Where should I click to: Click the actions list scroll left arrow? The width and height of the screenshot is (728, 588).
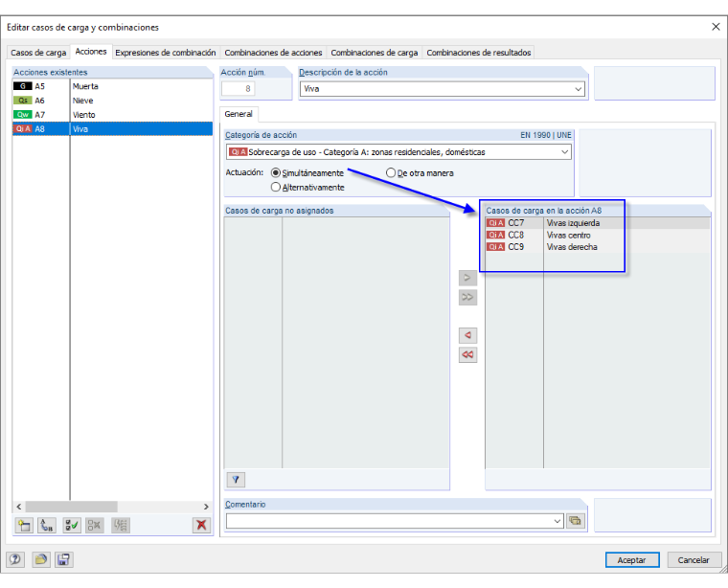pos(19,507)
